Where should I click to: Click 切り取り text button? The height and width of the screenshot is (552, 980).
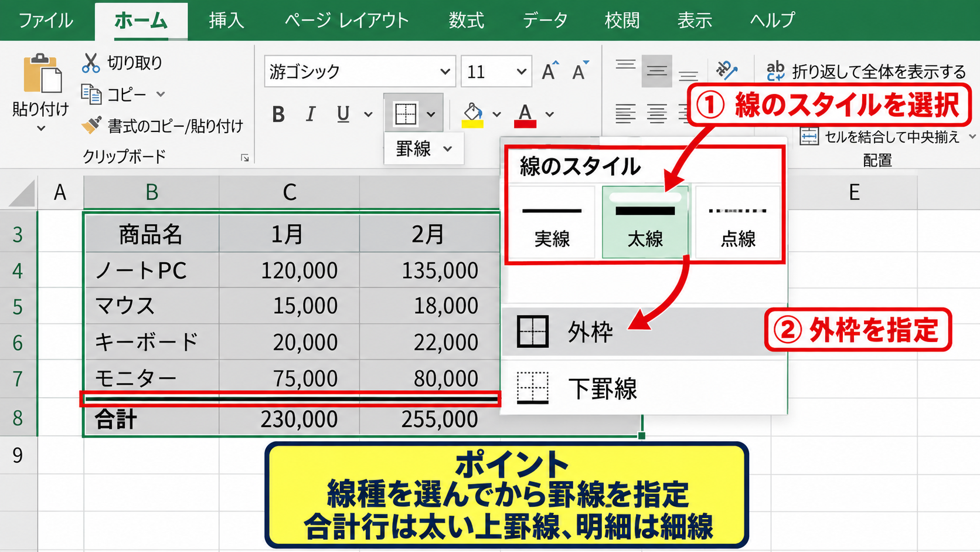(134, 63)
